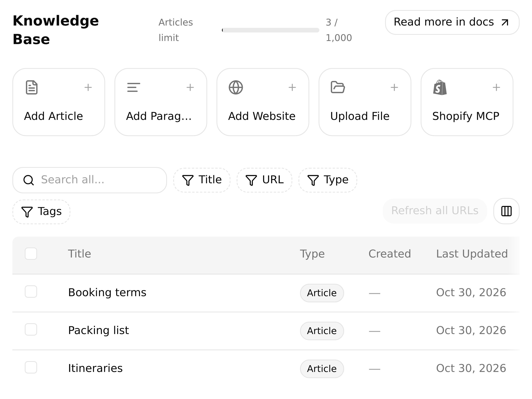The height and width of the screenshot is (399, 532).
Task: Click the Article badge in Itineraries row
Action: point(322,369)
